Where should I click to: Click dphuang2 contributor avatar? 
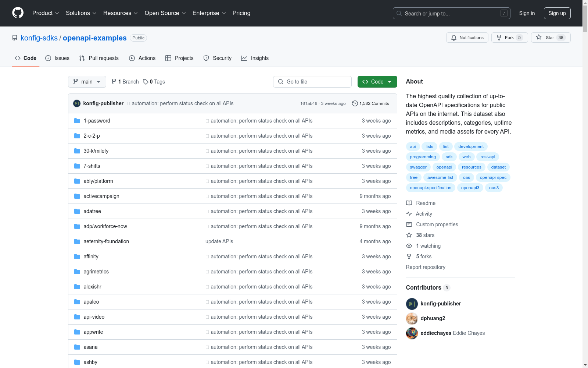412,318
